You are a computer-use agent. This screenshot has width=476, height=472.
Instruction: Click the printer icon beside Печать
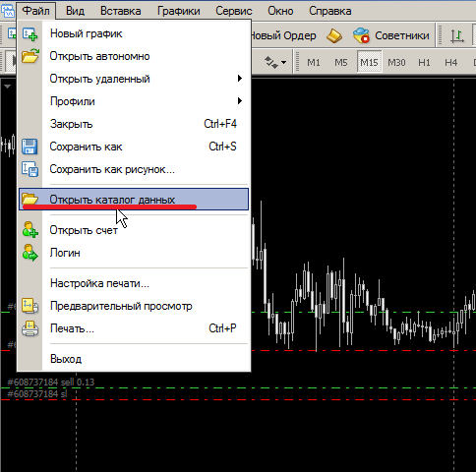pyautogui.click(x=30, y=328)
